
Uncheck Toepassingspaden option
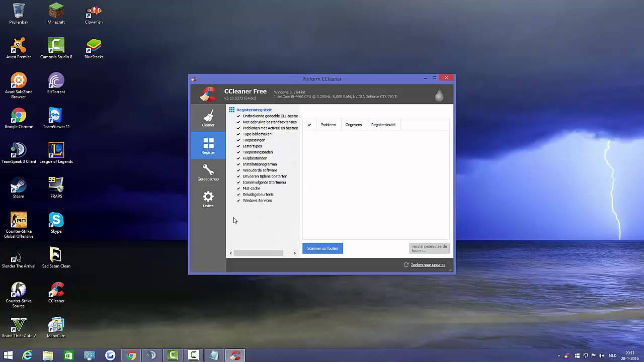click(x=238, y=152)
